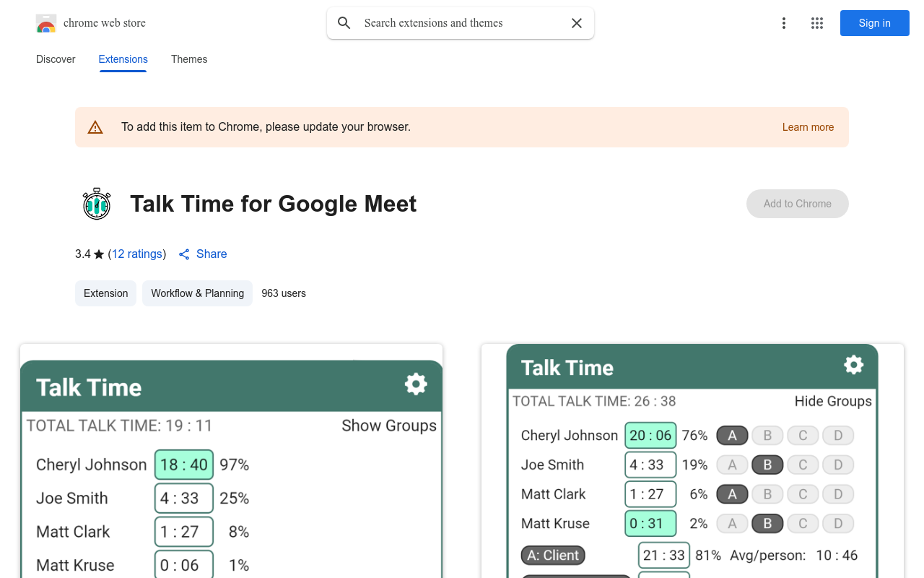Toggle group B for Cheryl Johnson

[767, 436]
